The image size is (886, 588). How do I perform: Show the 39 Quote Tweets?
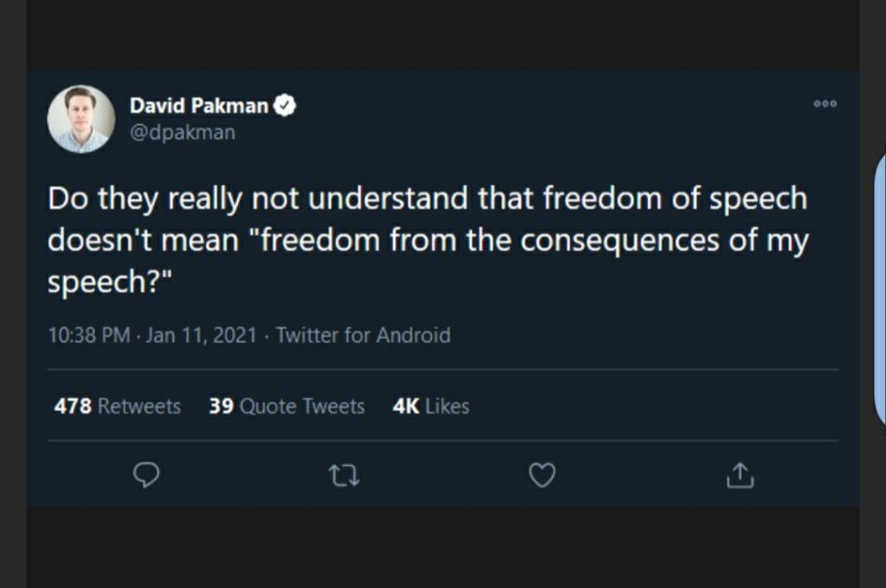[286, 406]
